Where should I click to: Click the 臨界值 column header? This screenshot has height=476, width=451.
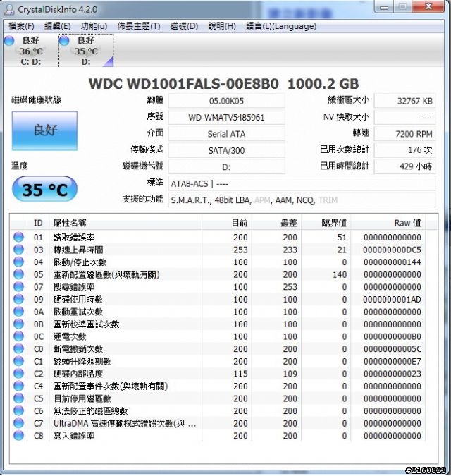click(326, 223)
